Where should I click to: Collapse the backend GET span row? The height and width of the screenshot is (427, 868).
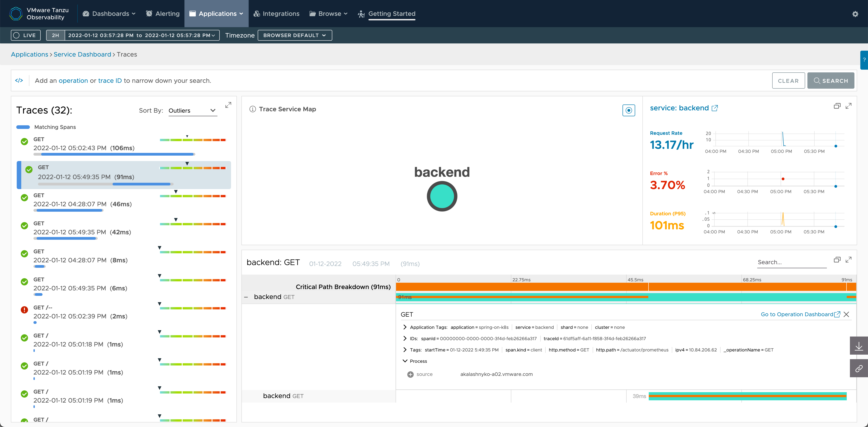pos(246,297)
